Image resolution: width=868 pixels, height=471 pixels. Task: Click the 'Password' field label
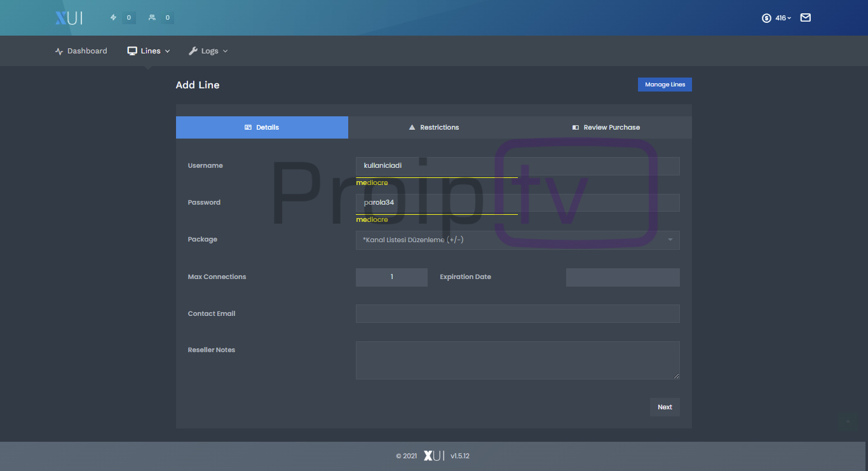coord(204,203)
